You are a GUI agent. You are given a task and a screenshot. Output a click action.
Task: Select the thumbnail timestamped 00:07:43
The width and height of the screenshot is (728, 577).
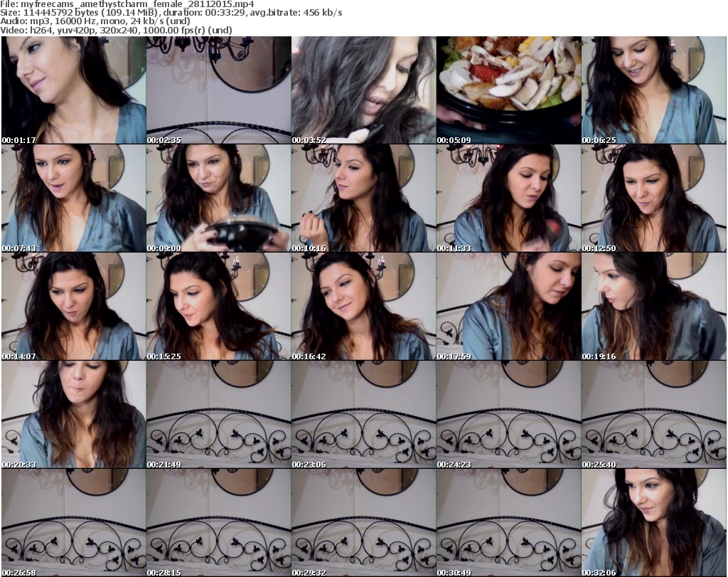(x=74, y=198)
